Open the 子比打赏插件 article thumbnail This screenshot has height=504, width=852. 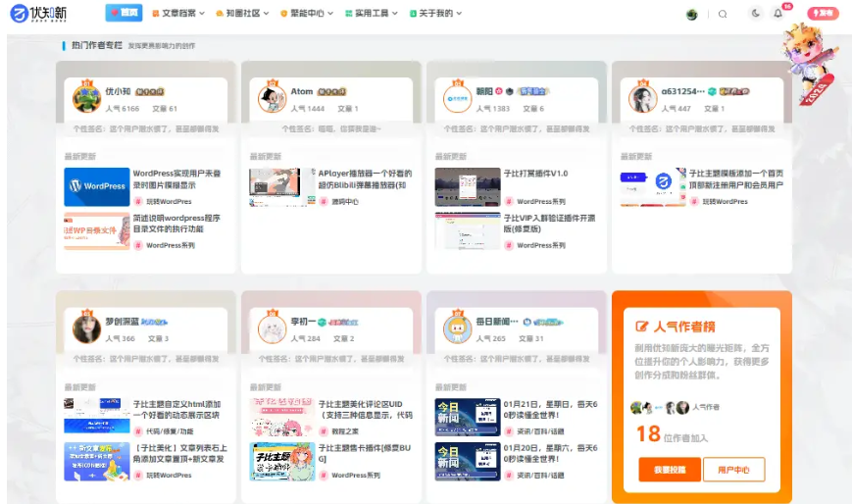pyautogui.click(x=468, y=186)
